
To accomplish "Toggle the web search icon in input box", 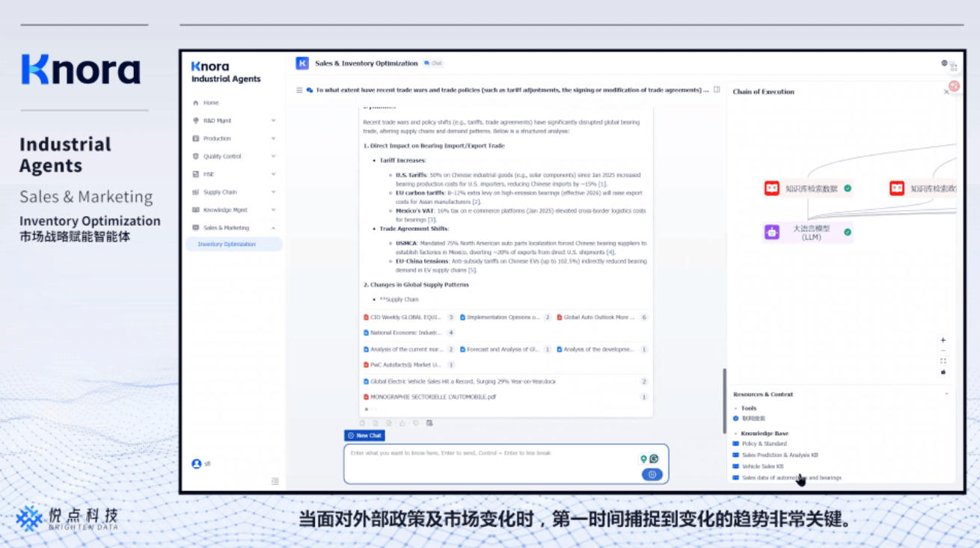I will click(654, 459).
